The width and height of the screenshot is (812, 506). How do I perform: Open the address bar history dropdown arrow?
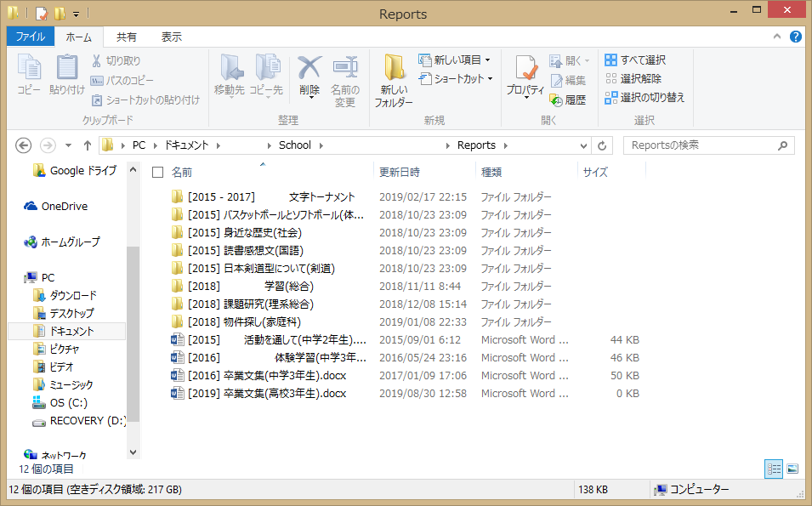click(x=583, y=145)
